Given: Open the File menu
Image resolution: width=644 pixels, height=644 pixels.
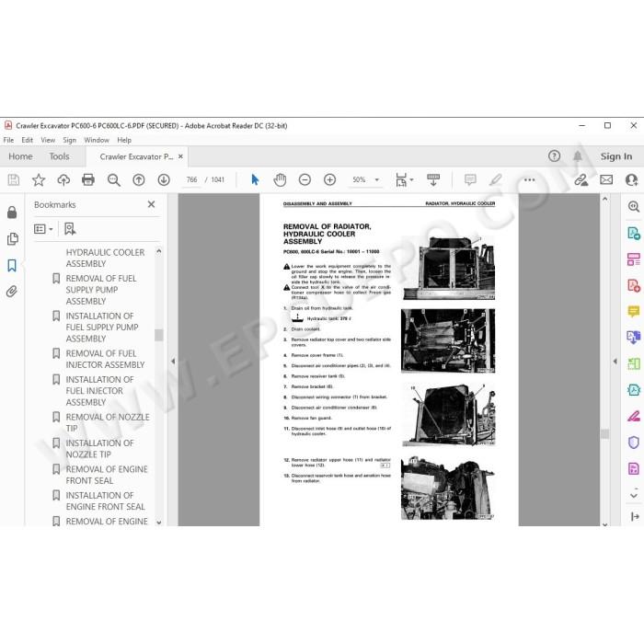Looking at the screenshot, I should click(8, 140).
